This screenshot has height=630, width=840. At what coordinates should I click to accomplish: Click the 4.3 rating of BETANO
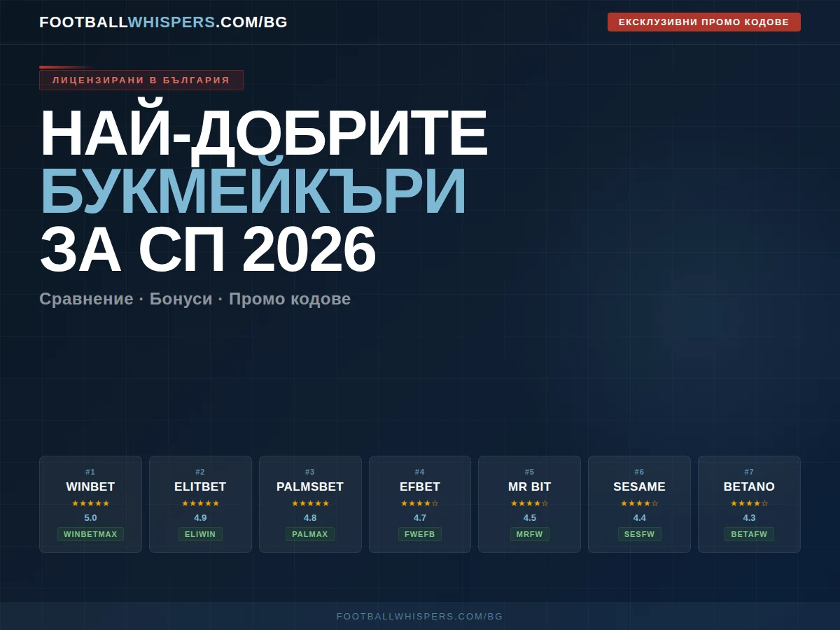click(x=749, y=518)
